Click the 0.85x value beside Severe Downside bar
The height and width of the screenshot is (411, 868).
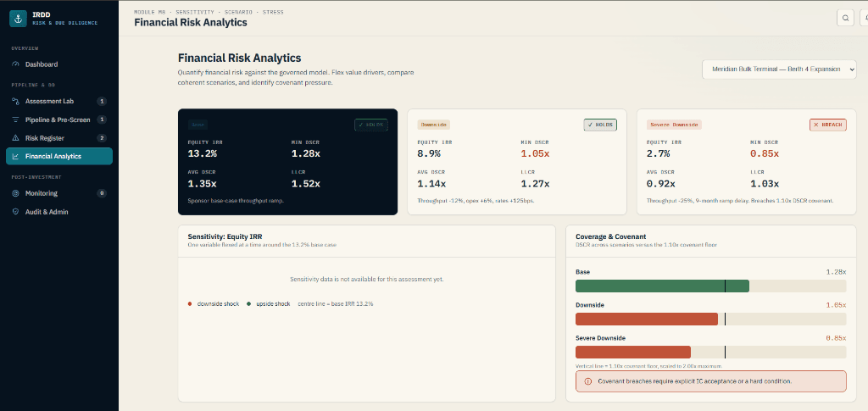[x=836, y=338]
